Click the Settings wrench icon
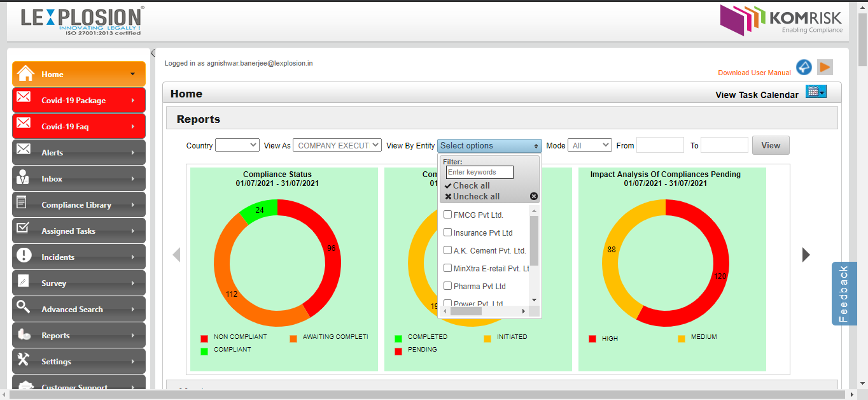This screenshot has height=400, width=868. click(x=24, y=359)
